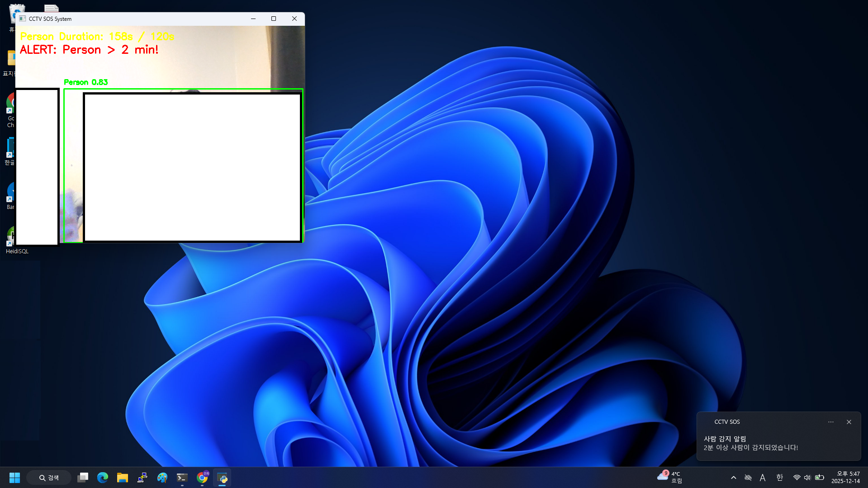Open the terminal window from taskbar
The width and height of the screenshot is (868, 488).
(182, 478)
